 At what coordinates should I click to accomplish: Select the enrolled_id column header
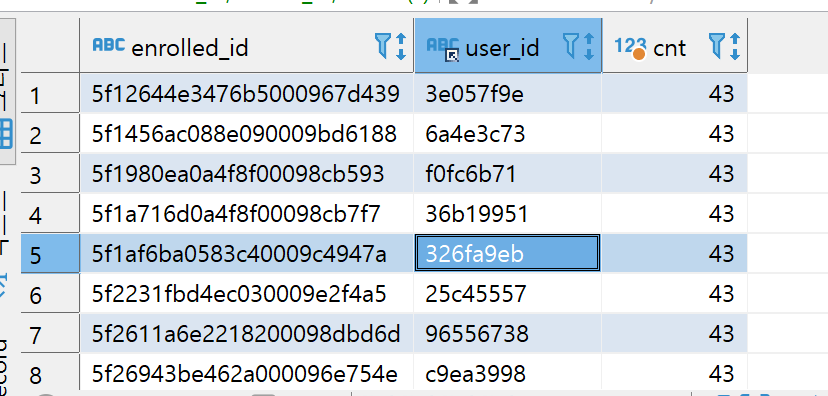point(247,45)
